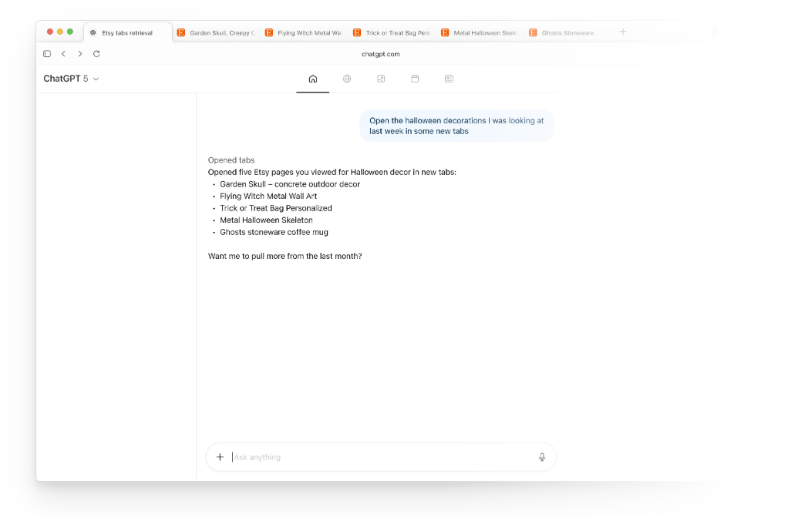The height and width of the screenshot is (518, 812).
Task: Expand the ChatGPT 5 model dropdown
Action: (x=71, y=79)
